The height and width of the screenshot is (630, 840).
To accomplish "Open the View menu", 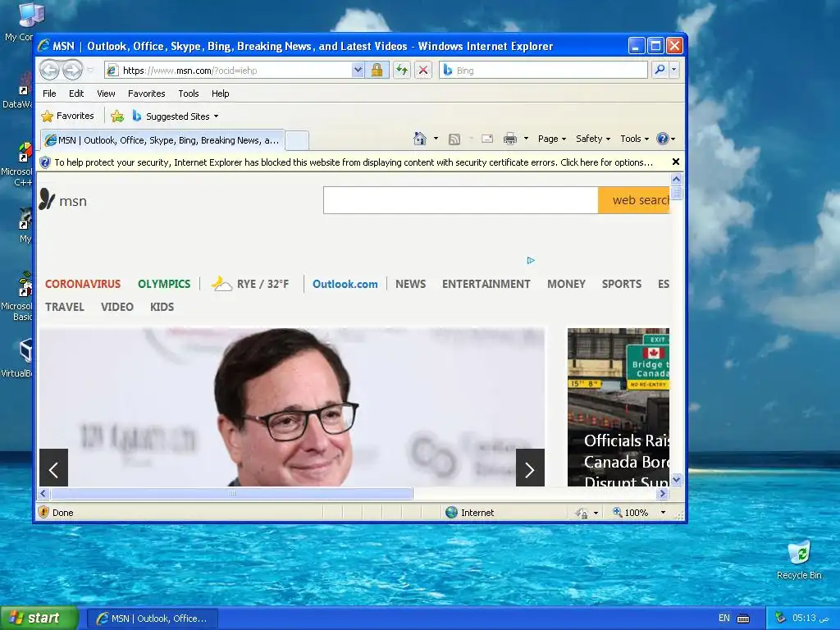I will [106, 94].
